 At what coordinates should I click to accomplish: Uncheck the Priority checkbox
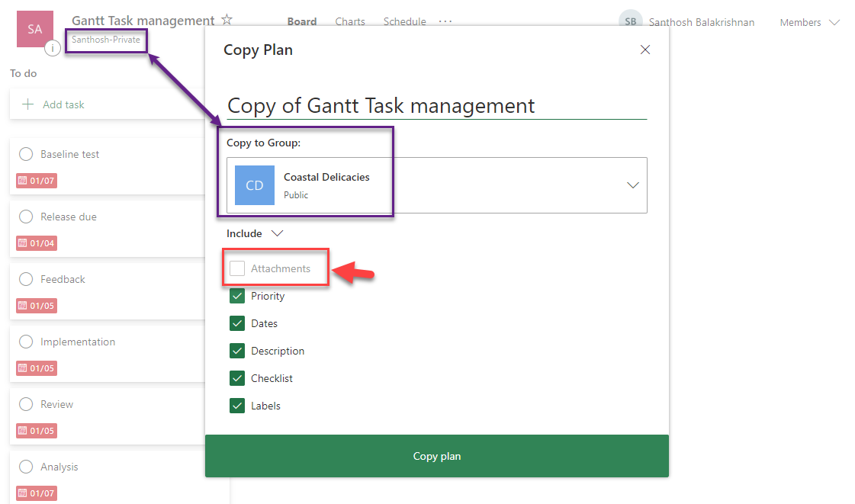pyautogui.click(x=237, y=296)
